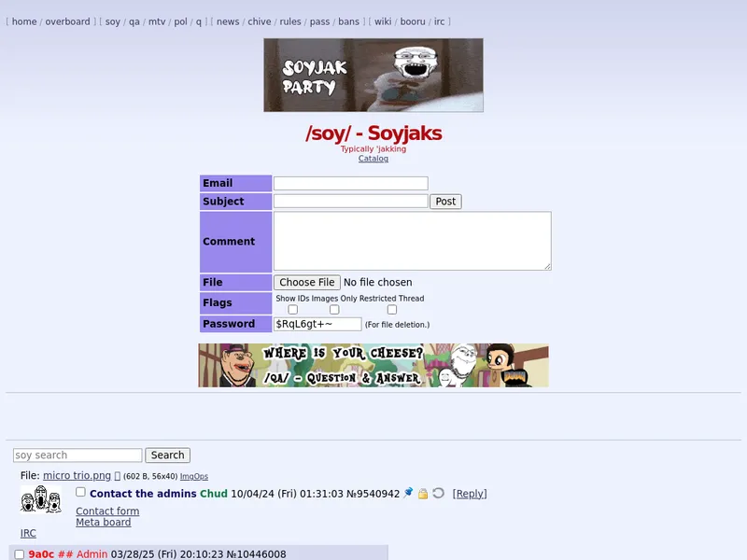747x560 pixels.
Task: Open the Catalog link
Action: pyautogui.click(x=373, y=159)
